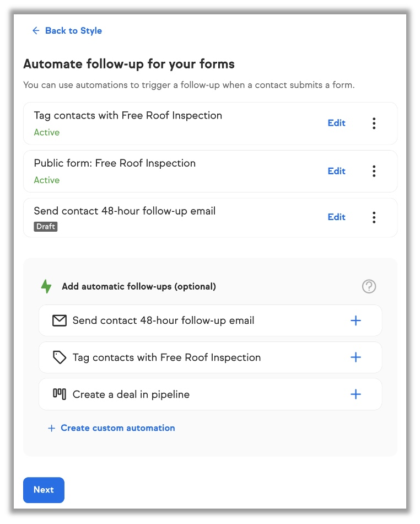Add the 48-hour follow-up email with plus
420x524 pixels.
coord(356,320)
